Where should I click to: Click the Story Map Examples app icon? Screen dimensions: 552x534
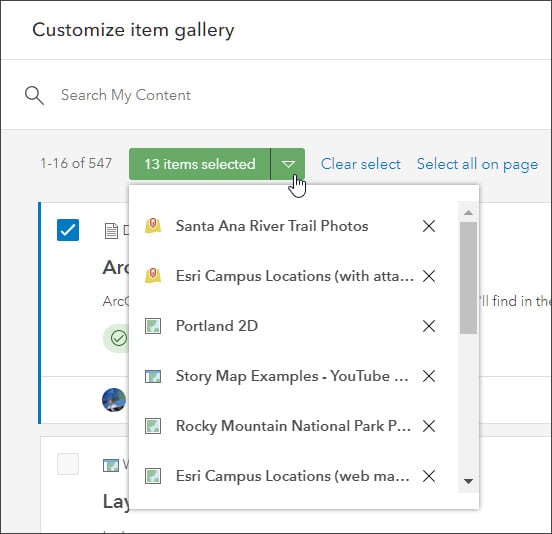pyautogui.click(x=153, y=376)
